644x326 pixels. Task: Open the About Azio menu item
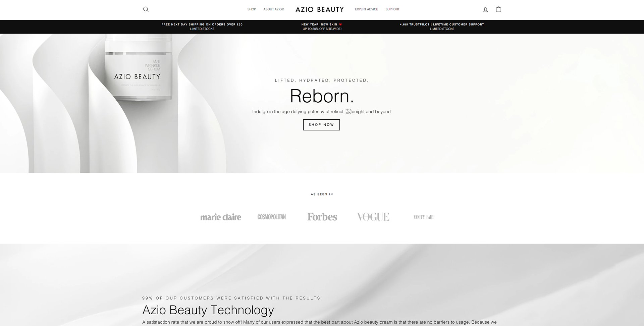coord(274,9)
